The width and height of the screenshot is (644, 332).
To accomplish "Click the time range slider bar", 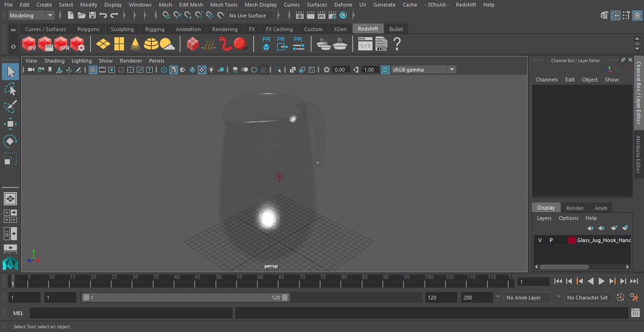I will (x=186, y=298).
